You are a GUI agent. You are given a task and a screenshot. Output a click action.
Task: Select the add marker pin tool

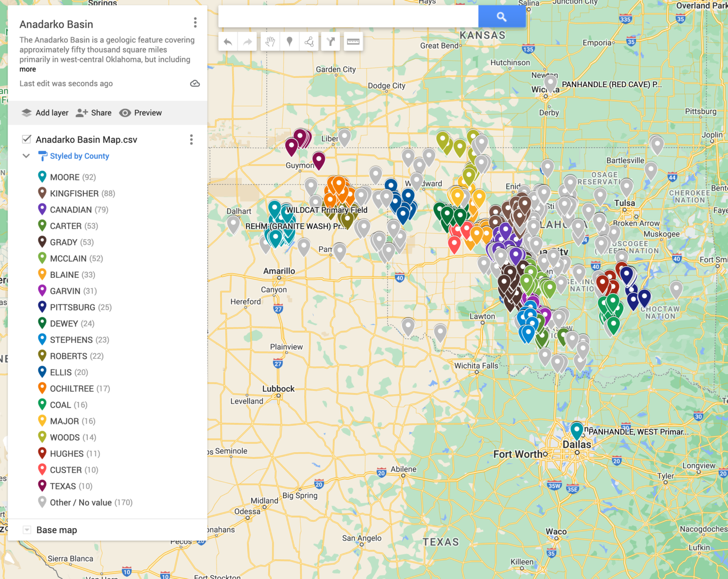(x=290, y=42)
